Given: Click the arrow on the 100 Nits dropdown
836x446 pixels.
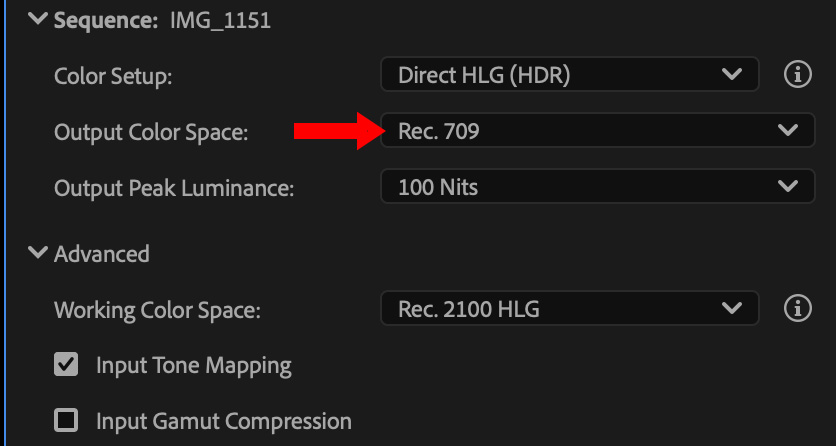Looking at the screenshot, I should click(x=788, y=186).
